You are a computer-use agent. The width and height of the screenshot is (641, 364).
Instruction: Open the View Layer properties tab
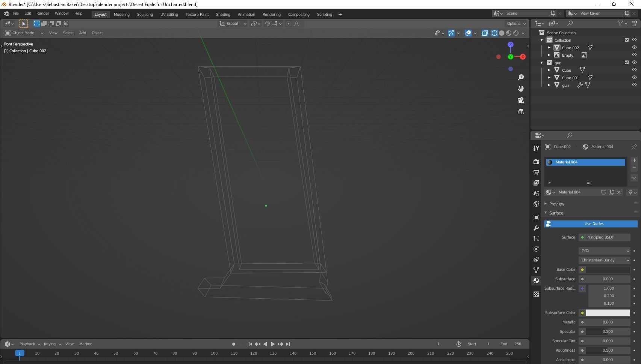coord(536,183)
